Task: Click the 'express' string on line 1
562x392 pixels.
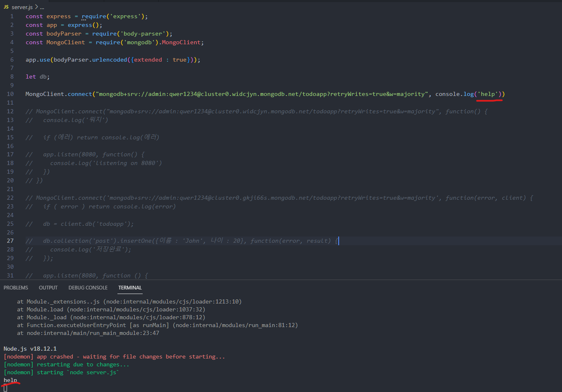Action: pyautogui.click(x=125, y=17)
